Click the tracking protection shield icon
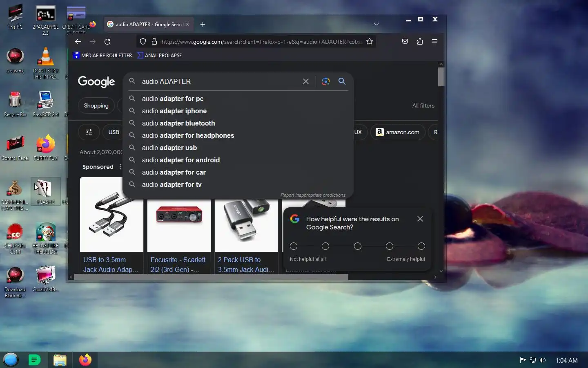 click(x=143, y=41)
